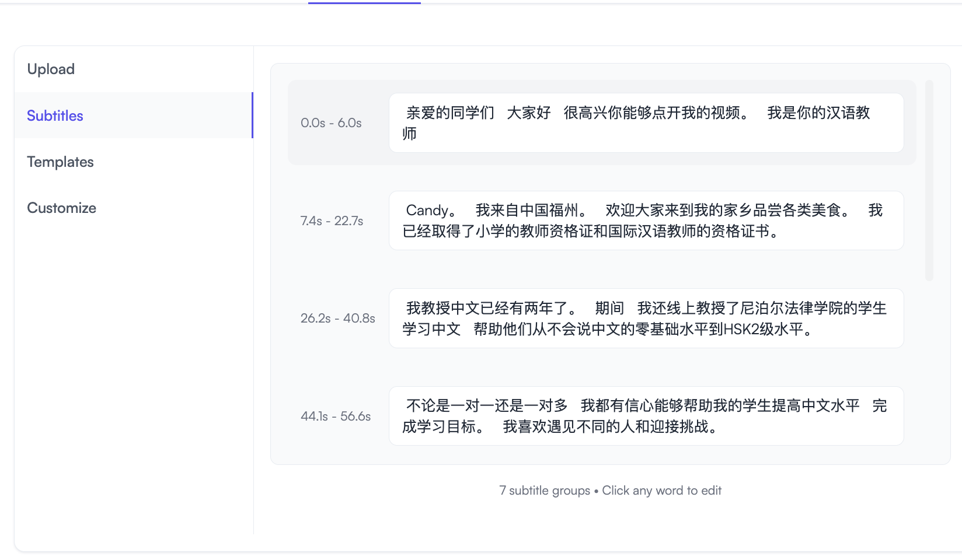Click "亲爱的同学们" in the first subtitle
962x560 pixels.
[450, 113]
